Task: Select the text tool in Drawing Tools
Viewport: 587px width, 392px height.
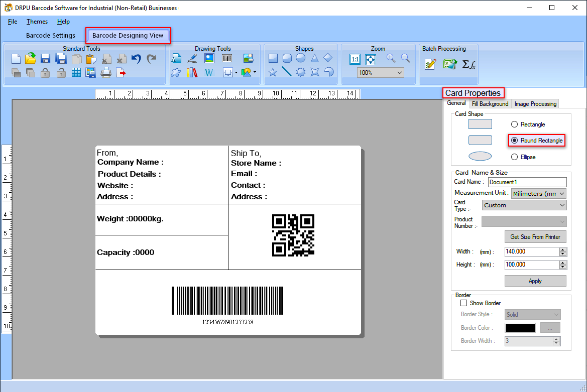Action: [176, 58]
